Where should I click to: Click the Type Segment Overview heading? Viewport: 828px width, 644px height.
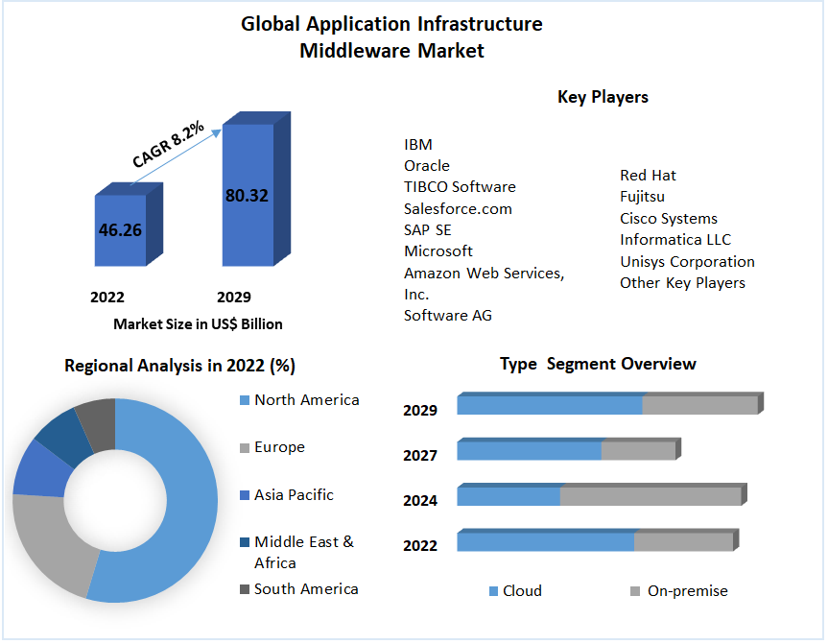pos(598,364)
